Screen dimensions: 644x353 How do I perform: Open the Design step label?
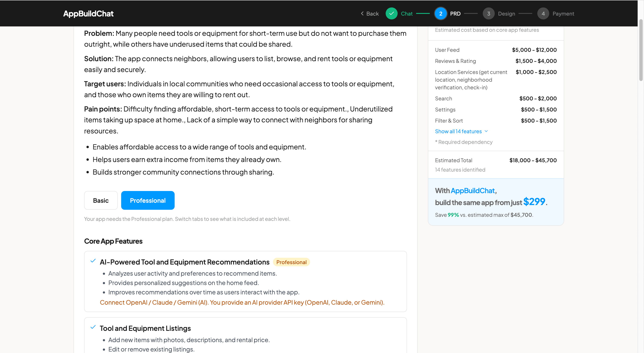coord(506,13)
